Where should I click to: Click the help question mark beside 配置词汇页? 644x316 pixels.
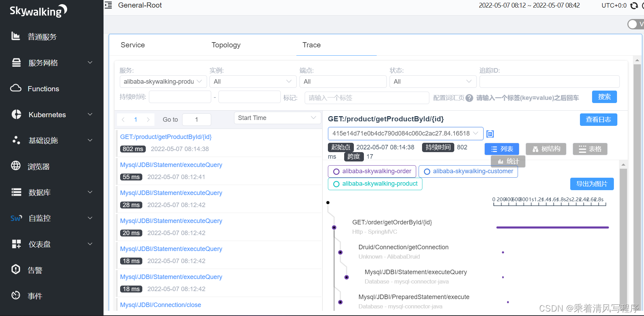469,98
